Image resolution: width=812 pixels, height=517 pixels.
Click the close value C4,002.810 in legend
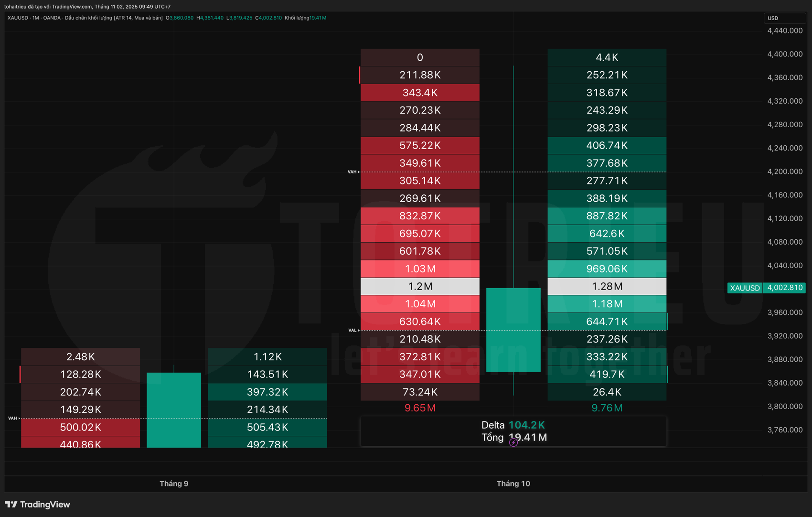[268, 18]
